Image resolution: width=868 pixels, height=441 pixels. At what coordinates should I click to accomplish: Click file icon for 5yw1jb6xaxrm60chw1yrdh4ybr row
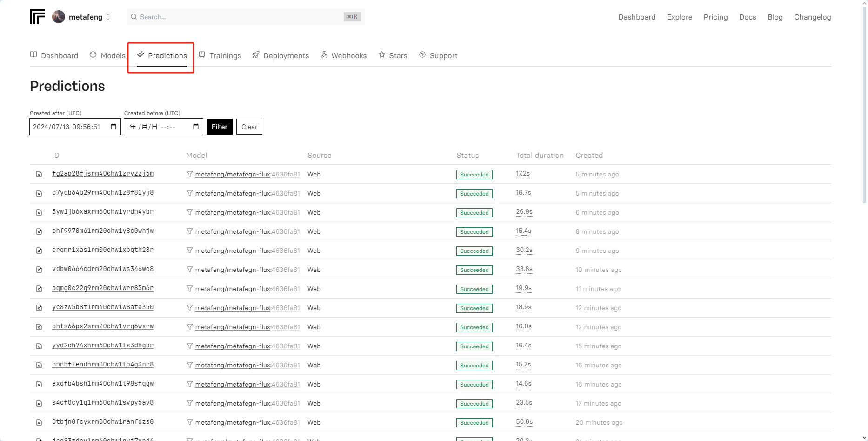39,212
